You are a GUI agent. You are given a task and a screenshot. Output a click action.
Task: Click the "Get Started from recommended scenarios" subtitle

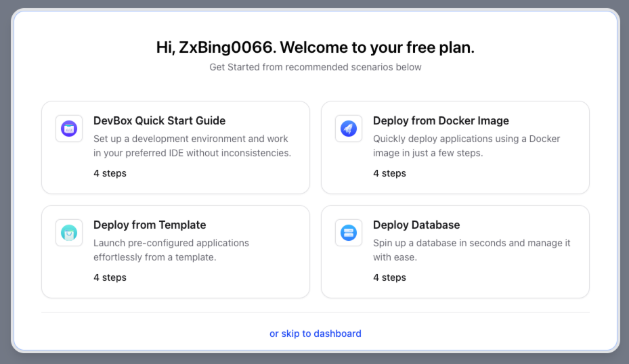pos(315,67)
